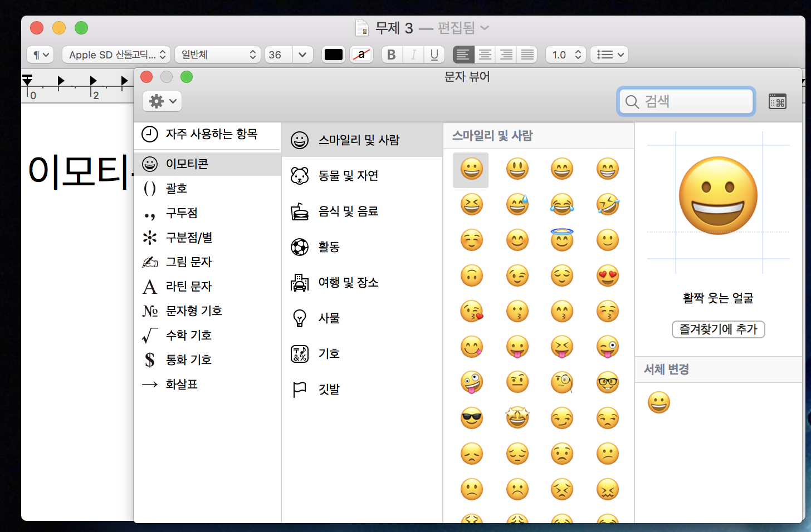Image resolution: width=811 pixels, height=532 pixels.
Task: Choose the heart eyes emoji
Action: click(x=608, y=275)
